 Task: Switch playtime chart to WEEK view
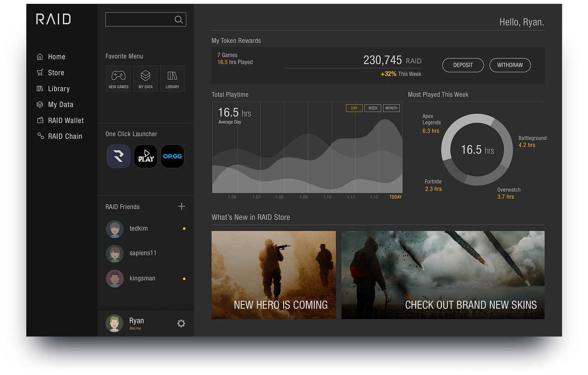(x=373, y=108)
